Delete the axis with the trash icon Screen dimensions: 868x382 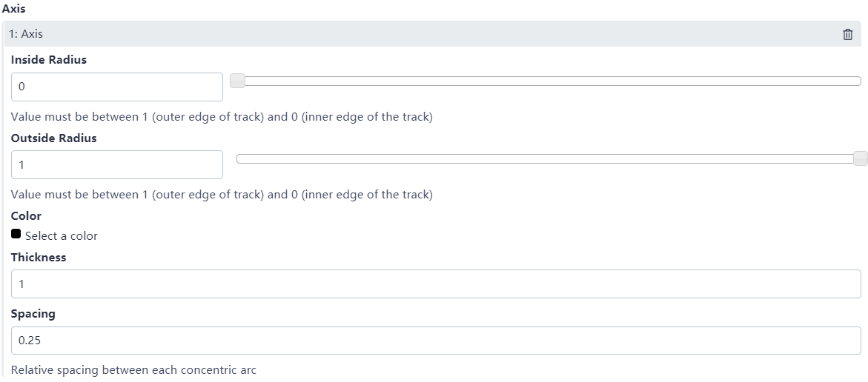coord(848,34)
